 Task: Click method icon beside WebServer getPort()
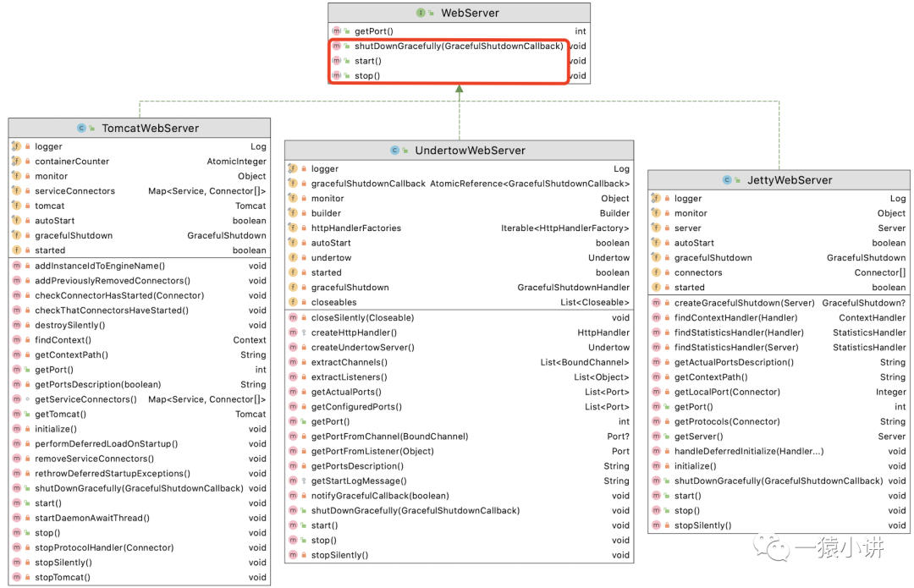336,31
